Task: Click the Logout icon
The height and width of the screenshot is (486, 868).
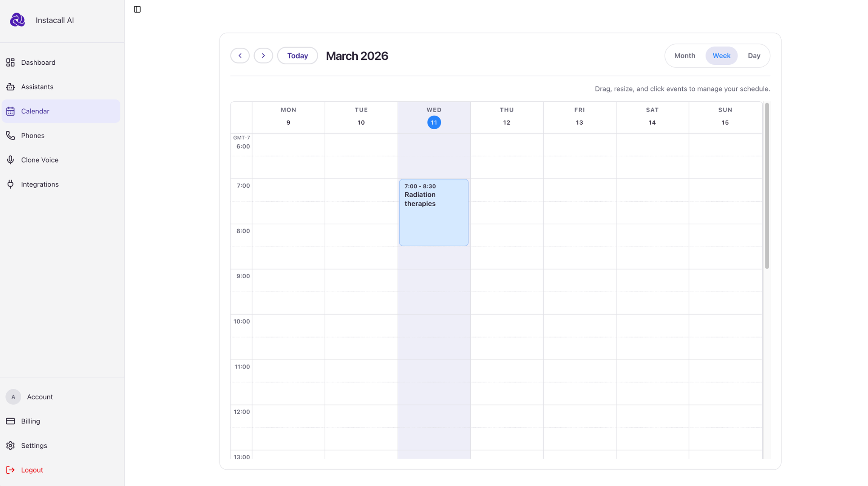Action: (x=10, y=470)
